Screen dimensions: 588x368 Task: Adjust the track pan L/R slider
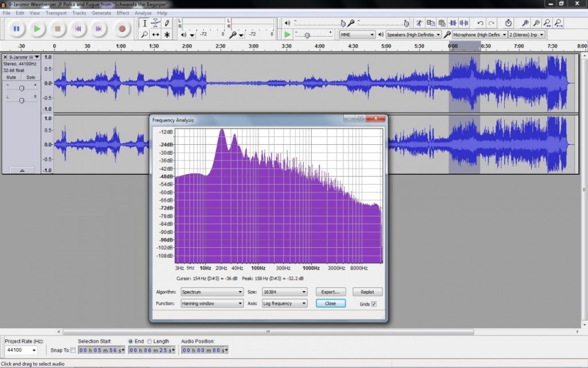[22, 100]
